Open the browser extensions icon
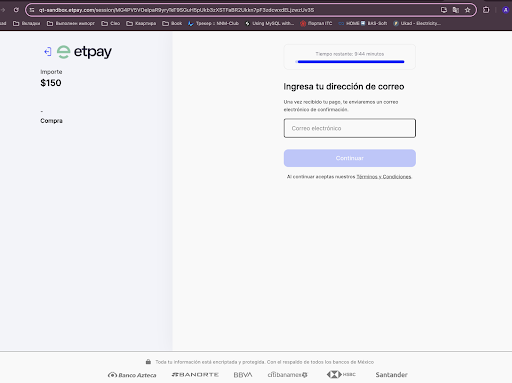Screen dimensions: 512x383 pyautogui.click(x=486, y=10)
